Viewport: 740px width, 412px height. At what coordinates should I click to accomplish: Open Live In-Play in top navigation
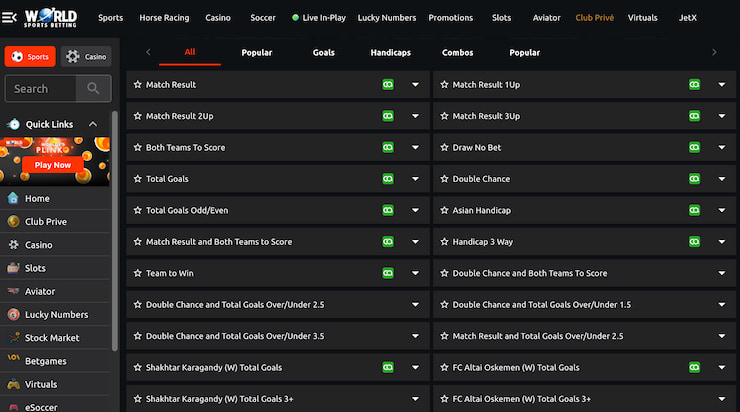[319, 18]
